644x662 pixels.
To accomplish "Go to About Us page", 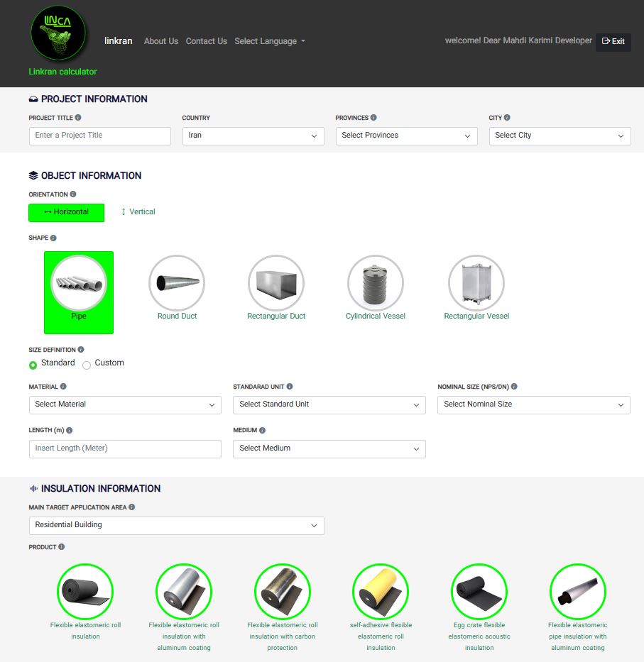I will pos(161,41).
